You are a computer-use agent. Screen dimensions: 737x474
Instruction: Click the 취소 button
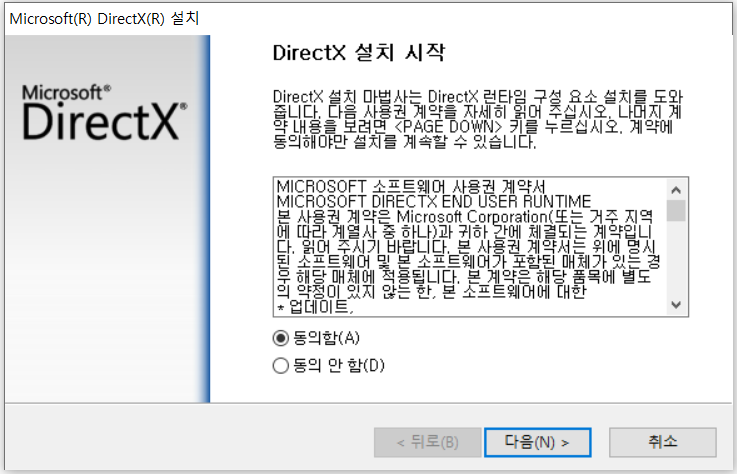[663, 442]
